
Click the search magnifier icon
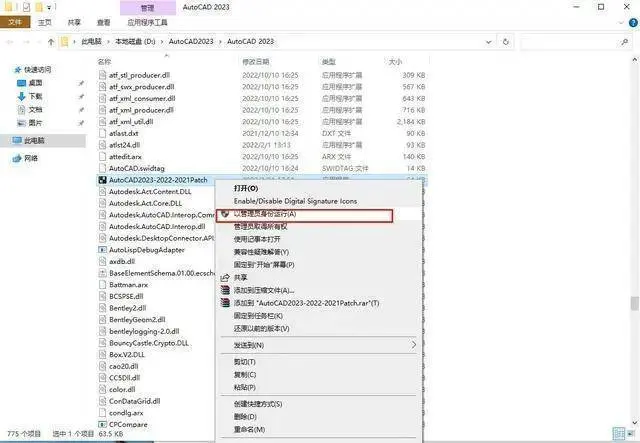point(624,42)
